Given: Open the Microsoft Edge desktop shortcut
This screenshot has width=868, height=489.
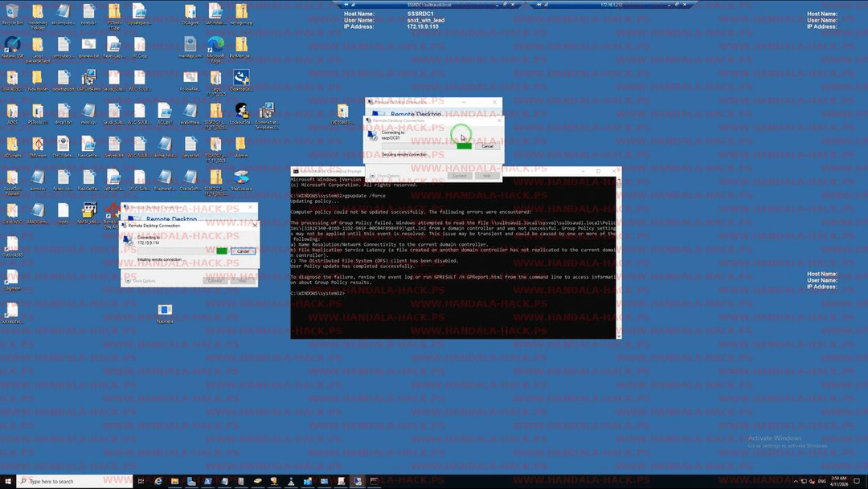Looking at the screenshot, I should point(216,49).
